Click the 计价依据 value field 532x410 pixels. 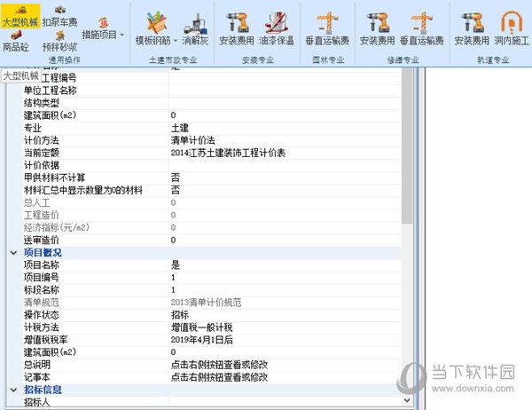[x=285, y=165]
